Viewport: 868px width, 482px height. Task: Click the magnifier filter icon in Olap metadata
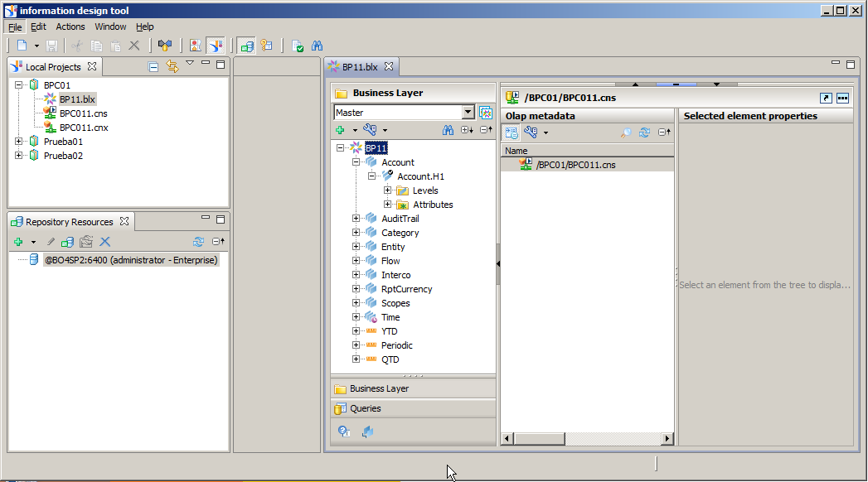[626, 133]
